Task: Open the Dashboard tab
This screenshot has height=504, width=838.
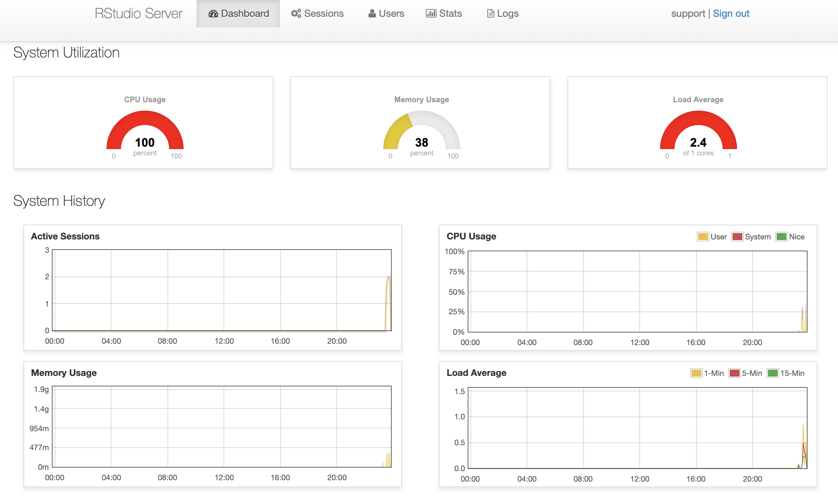Action: click(238, 14)
